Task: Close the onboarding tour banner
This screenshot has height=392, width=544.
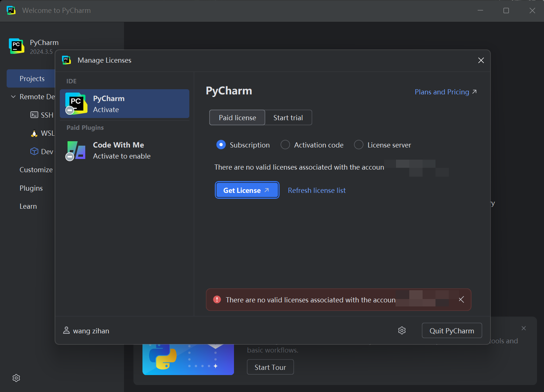Action: pyautogui.click(x=524, y=328)
